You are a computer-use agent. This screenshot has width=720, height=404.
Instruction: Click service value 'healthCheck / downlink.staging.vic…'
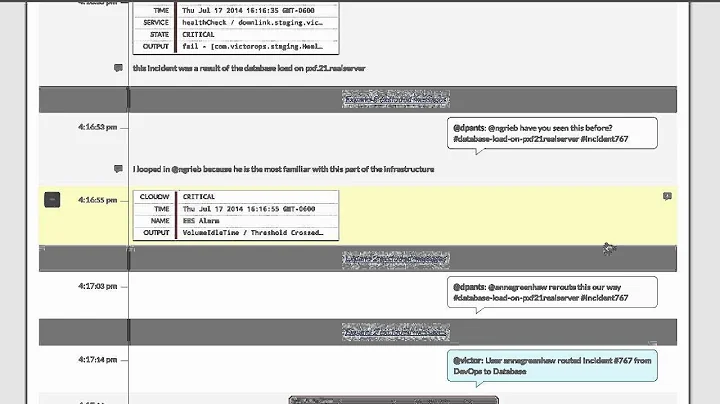253,22
